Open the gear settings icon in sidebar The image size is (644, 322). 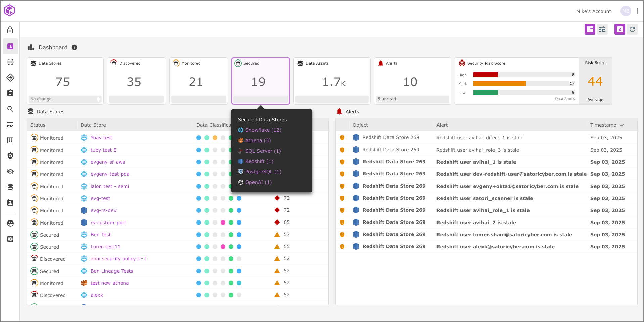(10, 239)
